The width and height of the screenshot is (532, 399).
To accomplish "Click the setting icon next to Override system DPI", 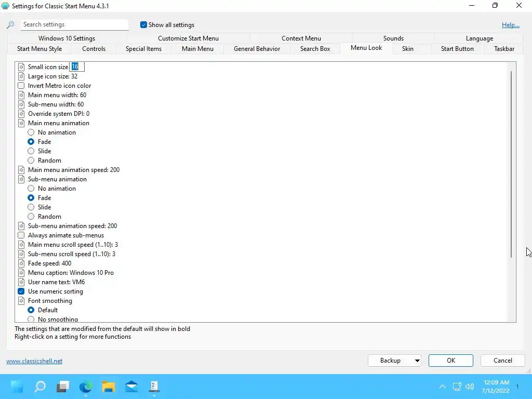I will pos(21,114).
